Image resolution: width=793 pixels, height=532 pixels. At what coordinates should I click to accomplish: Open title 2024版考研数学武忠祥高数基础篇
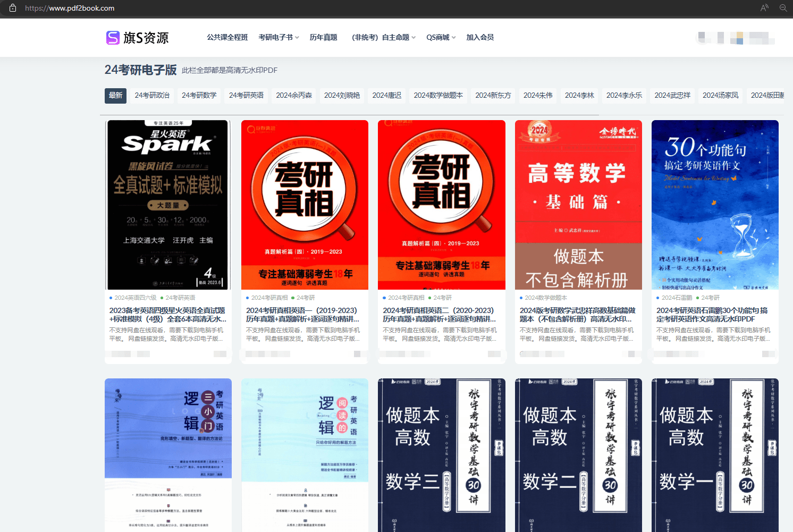pyautogui.click(x=578, y=315)
